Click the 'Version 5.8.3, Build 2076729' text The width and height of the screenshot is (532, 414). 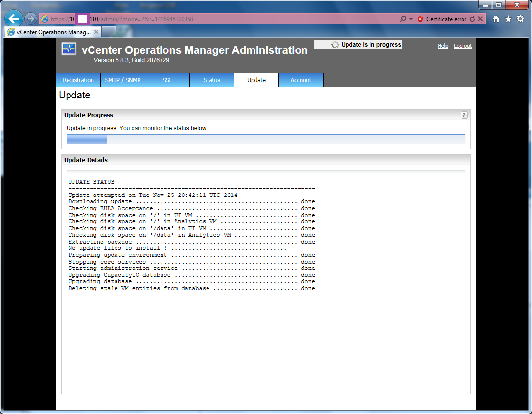tap(131, 60)
